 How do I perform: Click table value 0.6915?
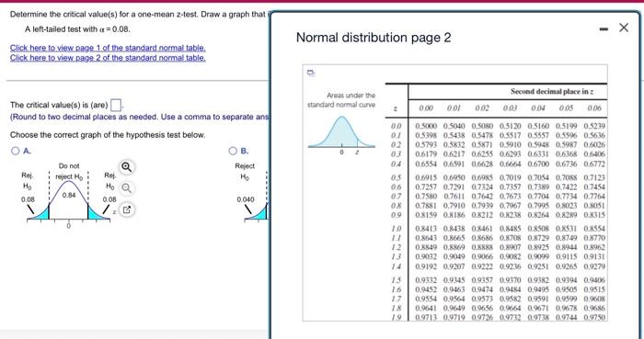coord(426,178)
